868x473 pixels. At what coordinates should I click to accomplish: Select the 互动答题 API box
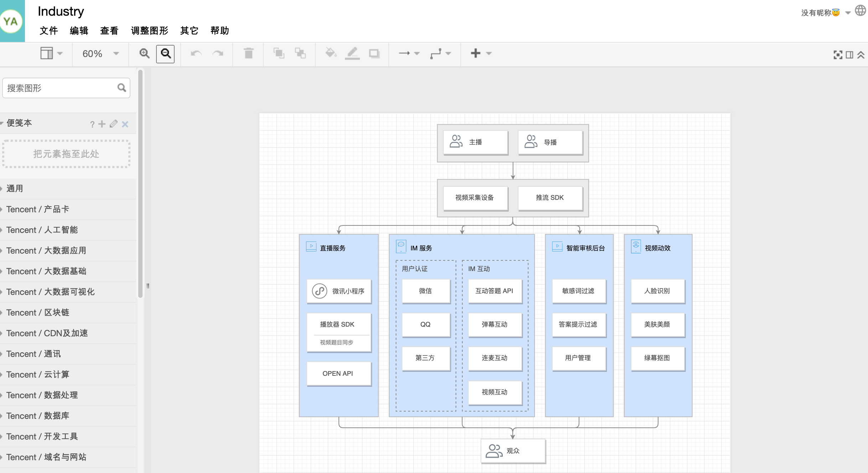(495, 291)
